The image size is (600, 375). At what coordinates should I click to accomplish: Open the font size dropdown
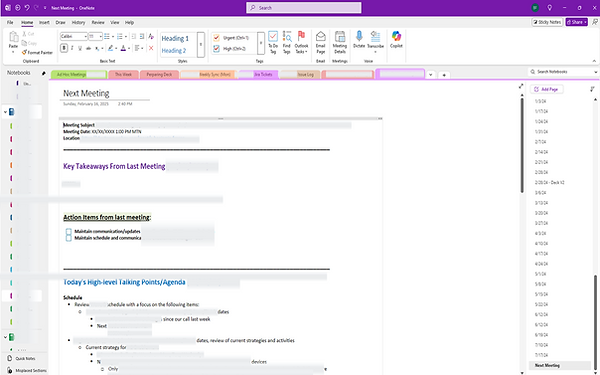coord(100,37)
